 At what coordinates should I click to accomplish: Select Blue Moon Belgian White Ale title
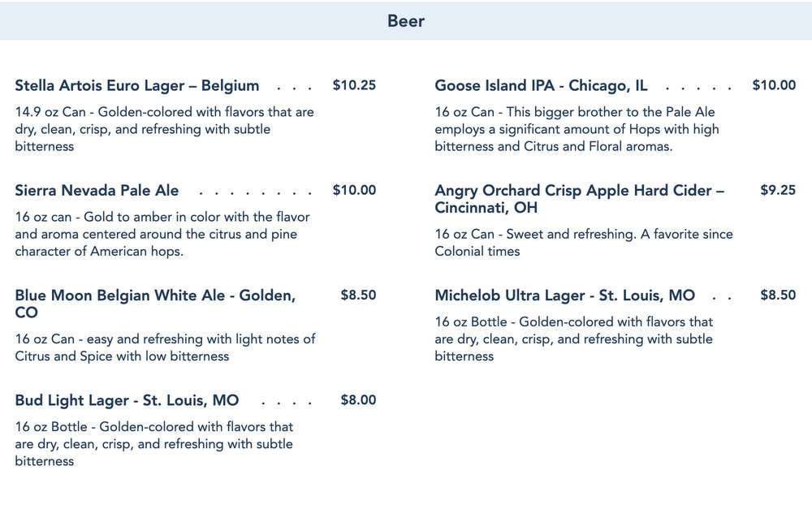click(x=154, y=304)
